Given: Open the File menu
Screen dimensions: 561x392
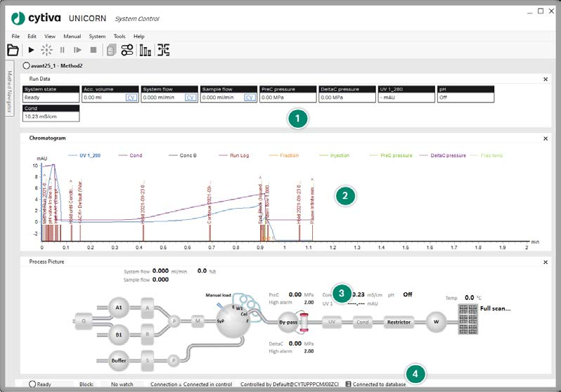Looking at the screenshot, I should (x=15, y=36).
